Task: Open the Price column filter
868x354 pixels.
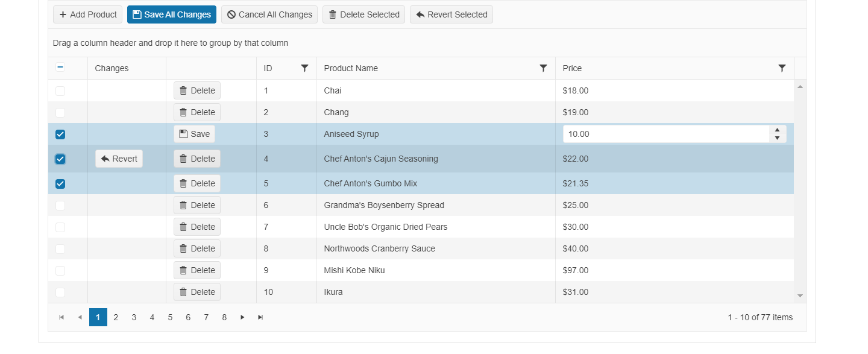Action: click(782, 68)
